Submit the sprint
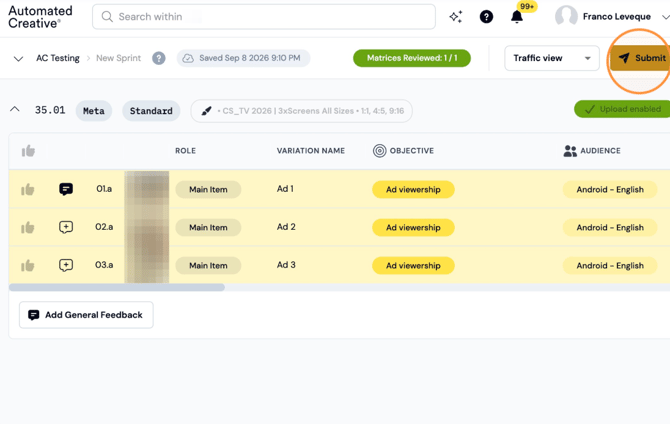This screenshot has height=424, width=670. click(x=640, y=58)
